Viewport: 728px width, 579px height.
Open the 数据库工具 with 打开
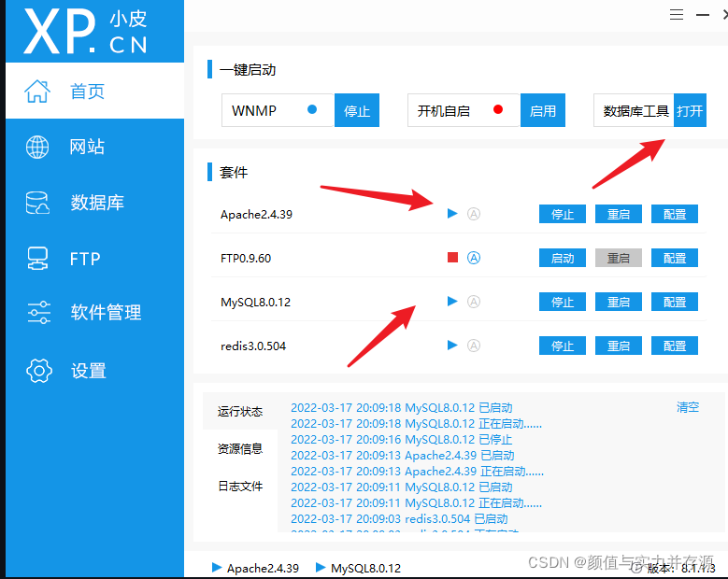[690, 110]
